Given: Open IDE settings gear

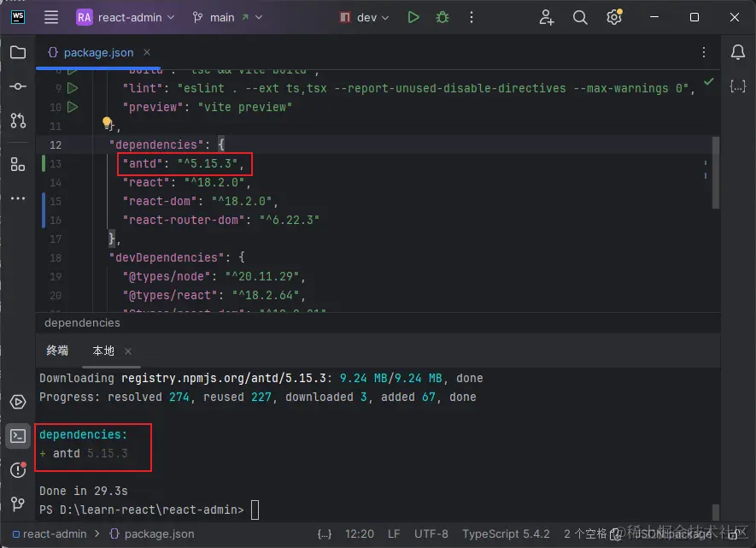Looking at the screenshot, I should [613, 17].
